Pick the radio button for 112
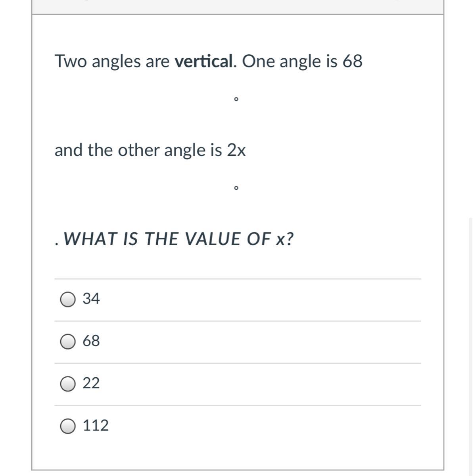476x476 pixels. pyautogui.click(x=68, y=426)
